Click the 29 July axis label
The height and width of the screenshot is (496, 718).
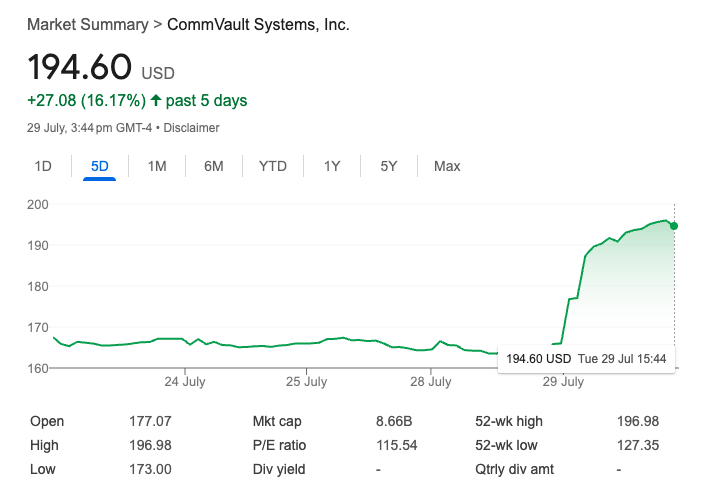(x=563, y=382)
